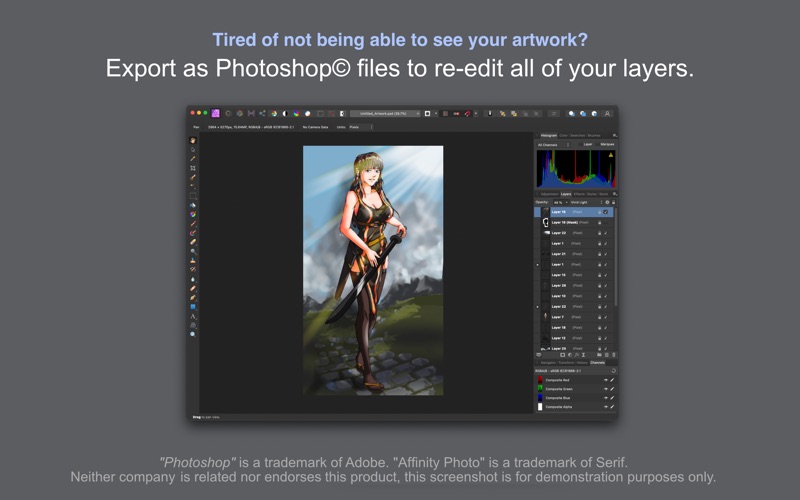800x500 pixels.
Task: Reset channels using circular arrow icon
Action: (x=613, y=371)
